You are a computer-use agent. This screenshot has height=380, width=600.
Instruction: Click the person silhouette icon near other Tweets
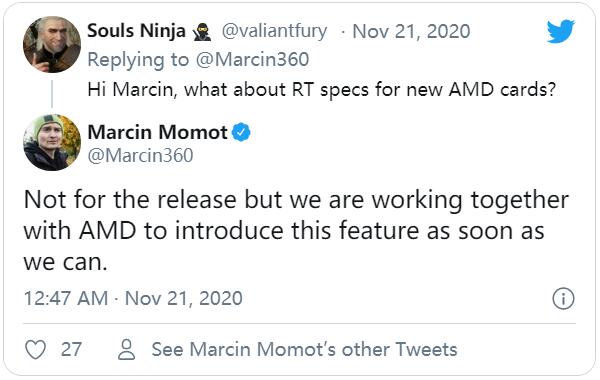coord(126,349)
